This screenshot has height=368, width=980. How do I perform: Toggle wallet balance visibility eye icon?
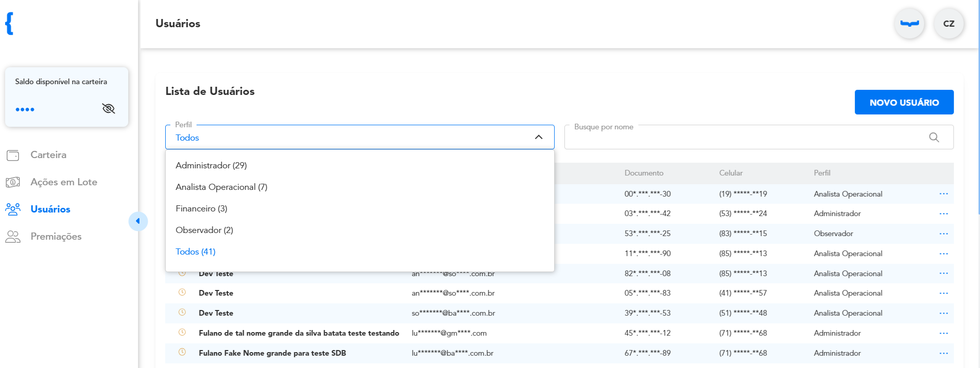point(108,109)
